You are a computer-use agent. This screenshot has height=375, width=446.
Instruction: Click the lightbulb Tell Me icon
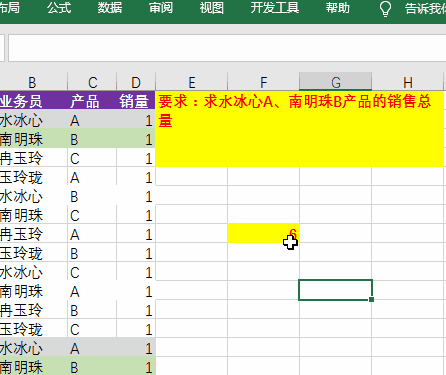385,9
